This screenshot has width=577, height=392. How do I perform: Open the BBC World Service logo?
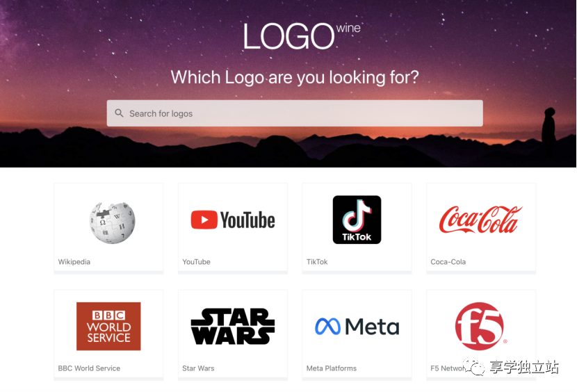point(108,326)
